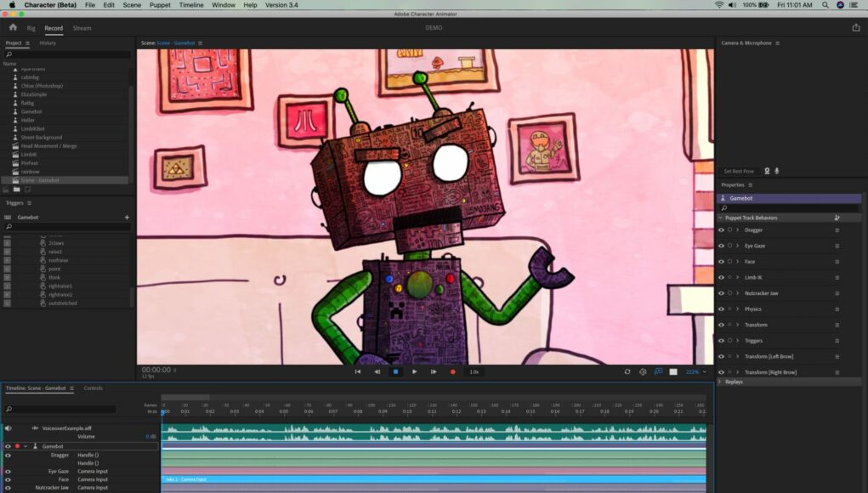Screen dimensions: 868x493
Task: Disarm the Gamebot puppet track red dot
Action: [x=17, y=446]
